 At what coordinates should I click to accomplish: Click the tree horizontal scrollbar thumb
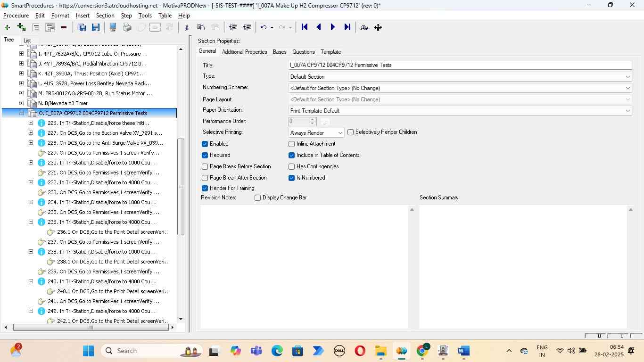pyautogui.click(x=91, y=328)
